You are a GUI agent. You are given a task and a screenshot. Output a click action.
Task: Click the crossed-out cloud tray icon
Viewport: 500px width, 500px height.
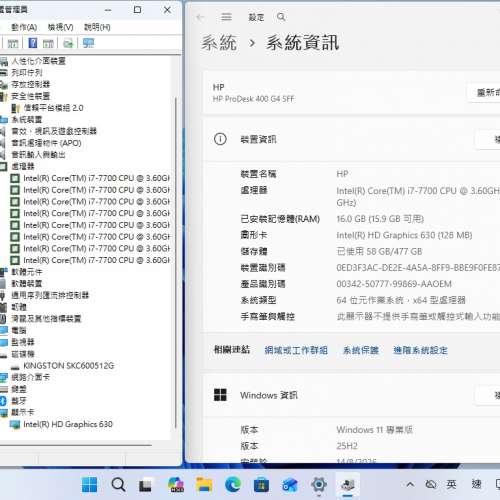(431, 484)
